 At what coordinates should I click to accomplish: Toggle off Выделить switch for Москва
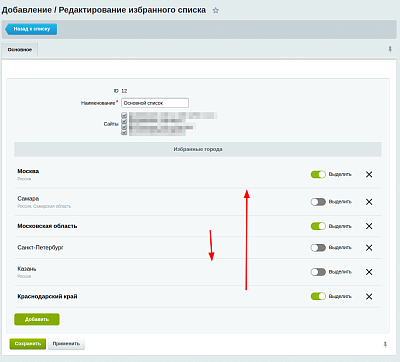point(318,174)
